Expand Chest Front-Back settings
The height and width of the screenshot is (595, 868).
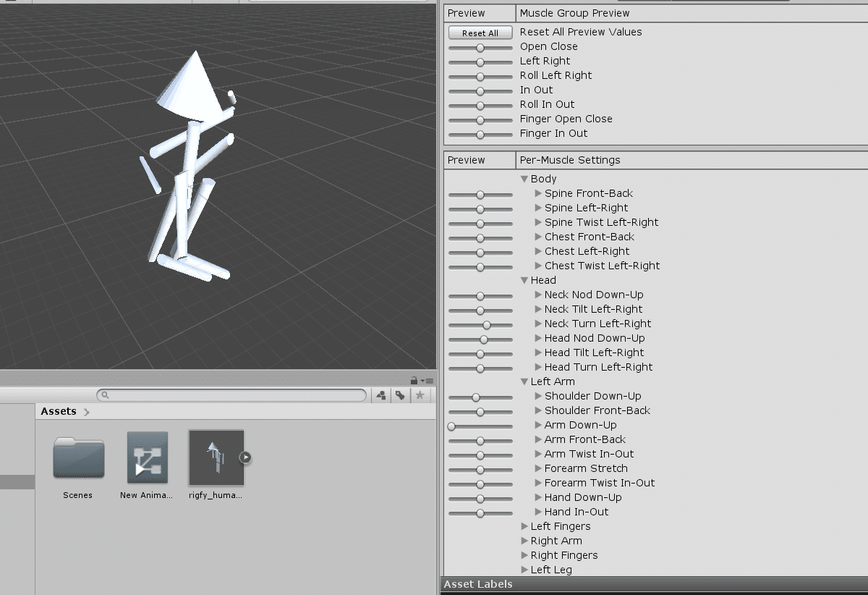click(538, 237)
